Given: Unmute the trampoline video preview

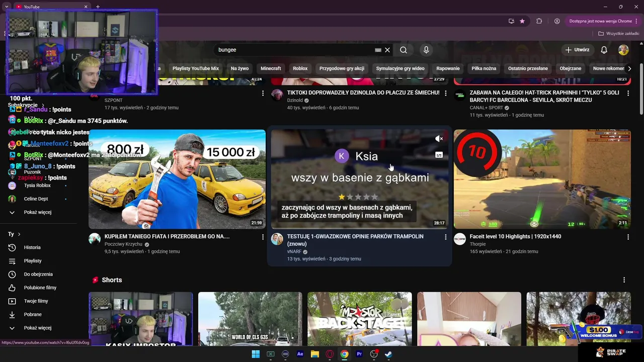Looking at the screenshot, I should point(439,138).
